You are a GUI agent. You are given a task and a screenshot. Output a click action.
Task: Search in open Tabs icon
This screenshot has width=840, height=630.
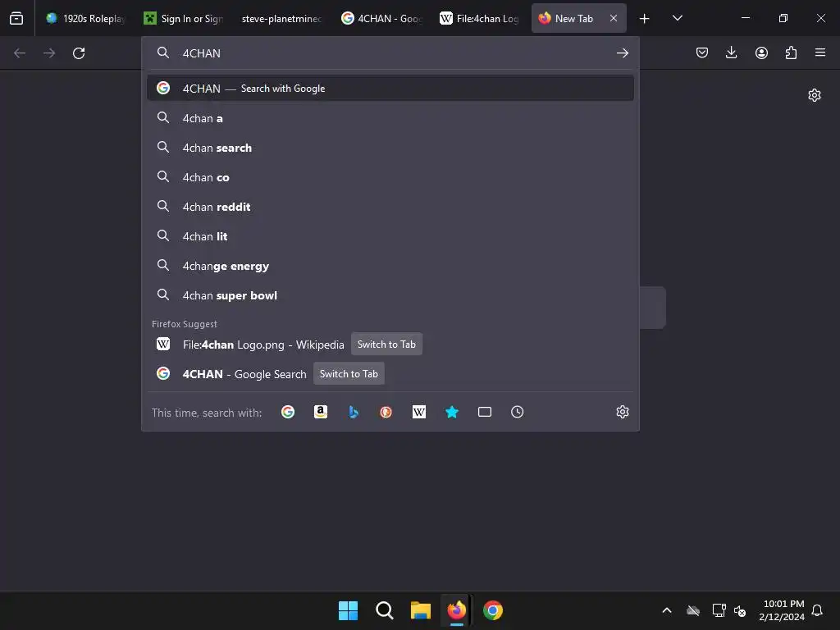[x=484, y=412]
